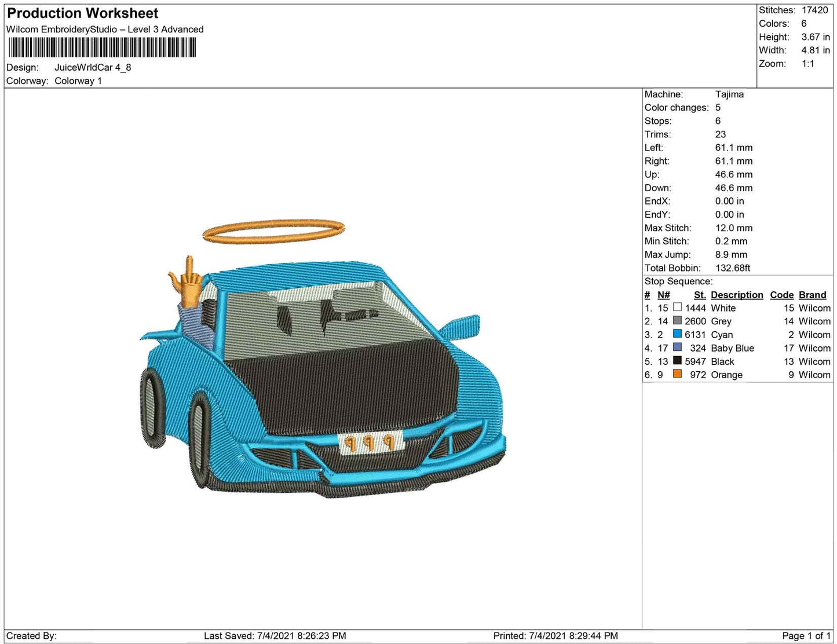Click the Created By field
The height and width of the screenshot is (644, 837).
29,635
